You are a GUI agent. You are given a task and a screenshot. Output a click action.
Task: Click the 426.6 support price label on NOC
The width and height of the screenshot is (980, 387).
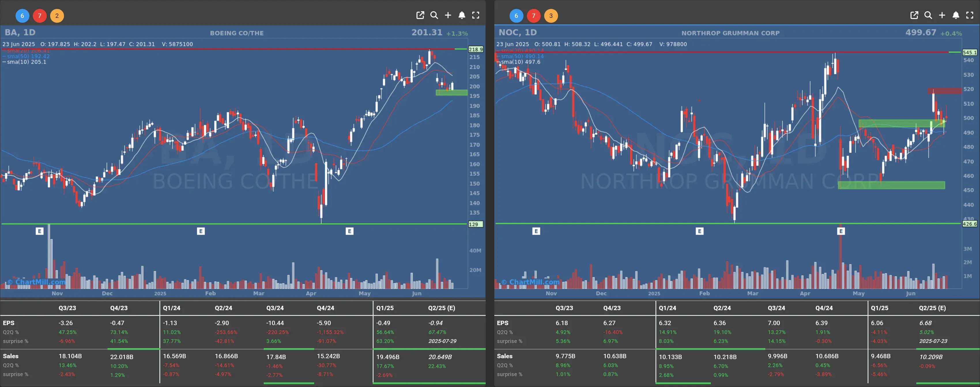click(x=969, y=224)
